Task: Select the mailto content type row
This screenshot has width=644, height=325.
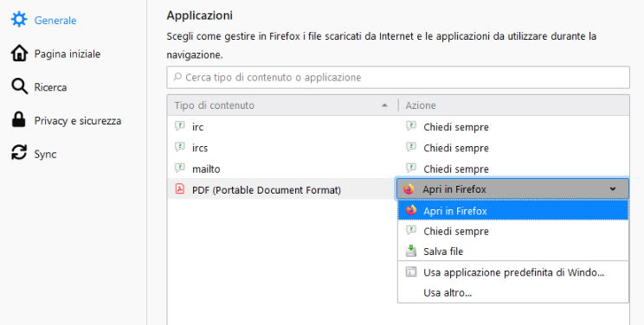Action: 282,169
